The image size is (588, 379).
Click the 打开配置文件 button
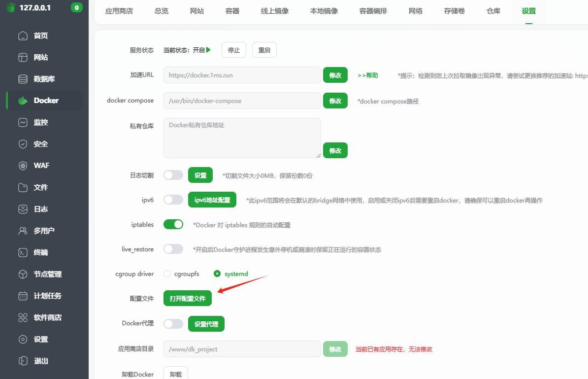(x=187, y=298)
